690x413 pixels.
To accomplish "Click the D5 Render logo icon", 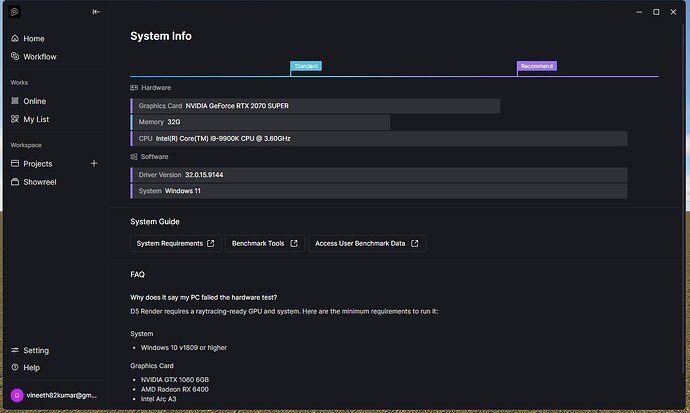I will [x=15, y=12].
